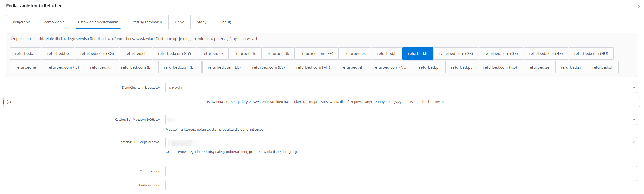Click the active refurbed.fr button
This screenshot has height=194, width=644.
(418, 54)
